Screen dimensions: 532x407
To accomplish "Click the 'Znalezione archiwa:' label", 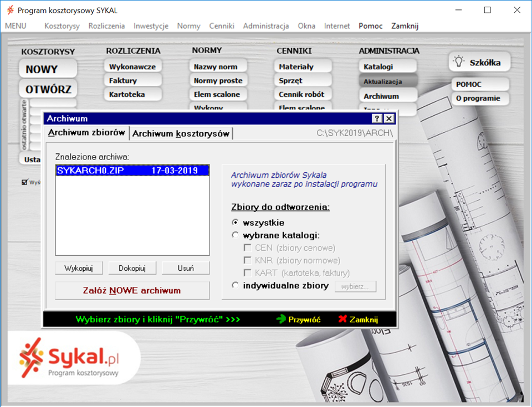I will (x=93, y=157).
